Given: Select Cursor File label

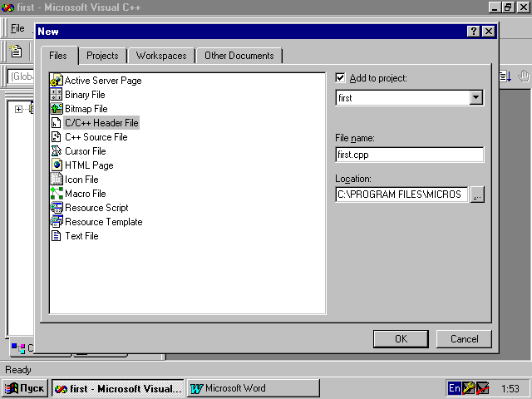Looking at the screenshot, I should tap(85, 151).
